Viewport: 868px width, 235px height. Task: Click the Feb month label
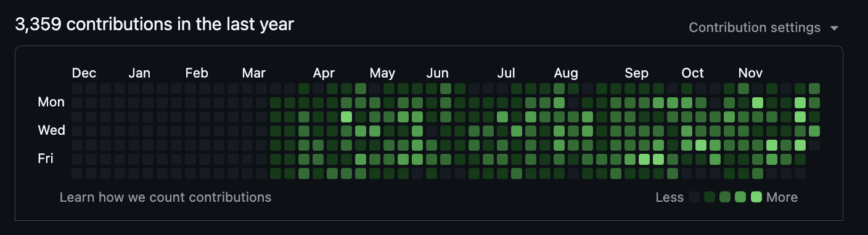(197, 73)
